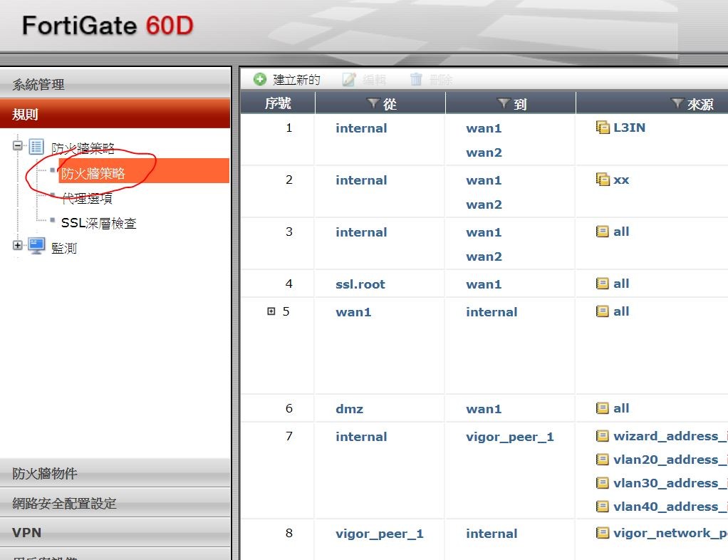Click the icon beside vigor_network entry
Screen dimensions: 728x560
point(602,533)
